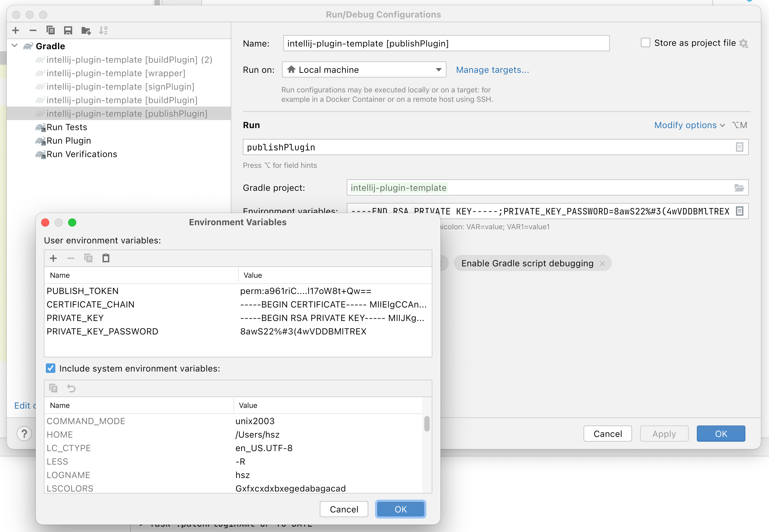This screenshot has width=769, height=532.
Task: Select PRIVATE_KEY variable name cell
Action: (75, 318)
